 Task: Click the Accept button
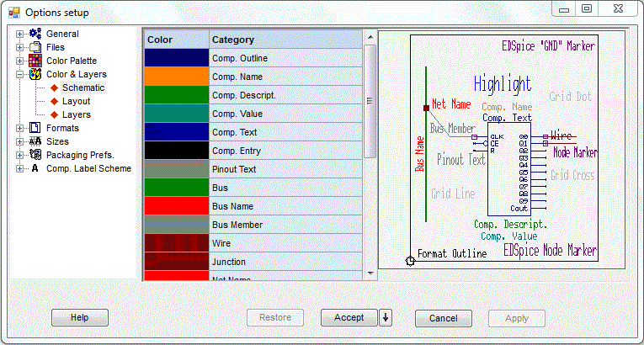pyautogui.click(x=349, y=318)
